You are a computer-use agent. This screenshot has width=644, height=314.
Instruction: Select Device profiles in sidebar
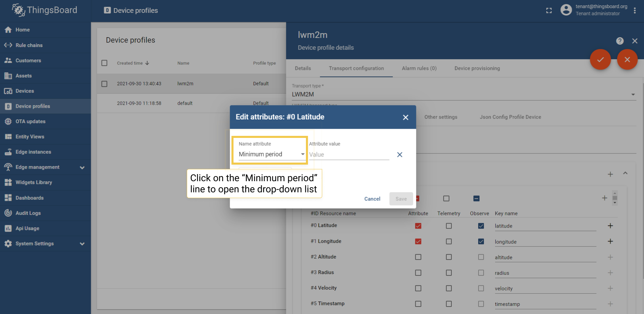(x=45, y=106)
